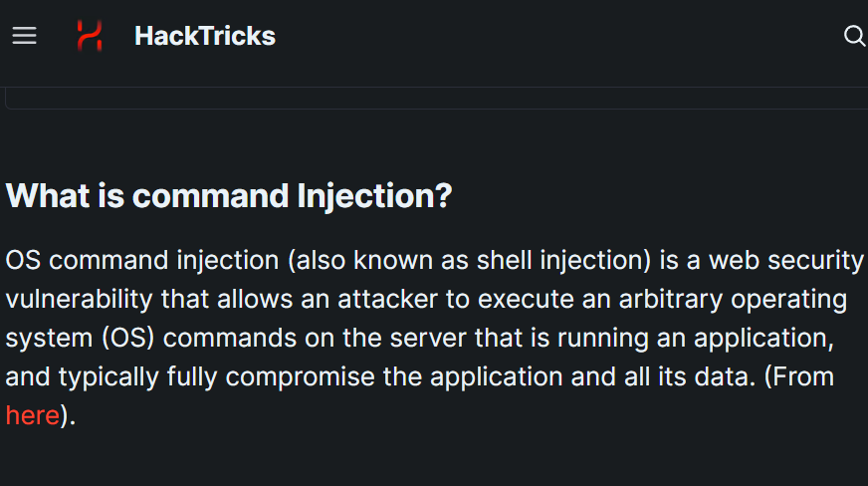Click the text "system (OS)" in paragraph
Viewport: 868px width, 486px height.
[80, 338]
